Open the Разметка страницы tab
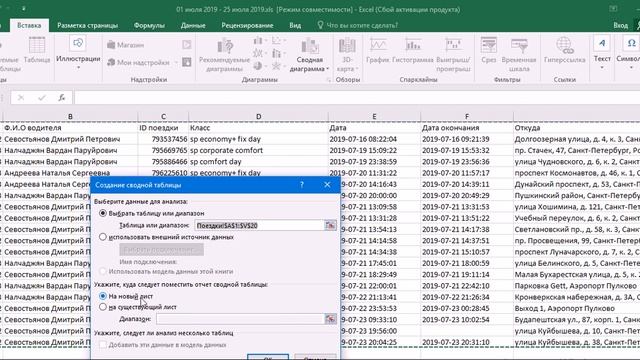 tap(87, 25)
